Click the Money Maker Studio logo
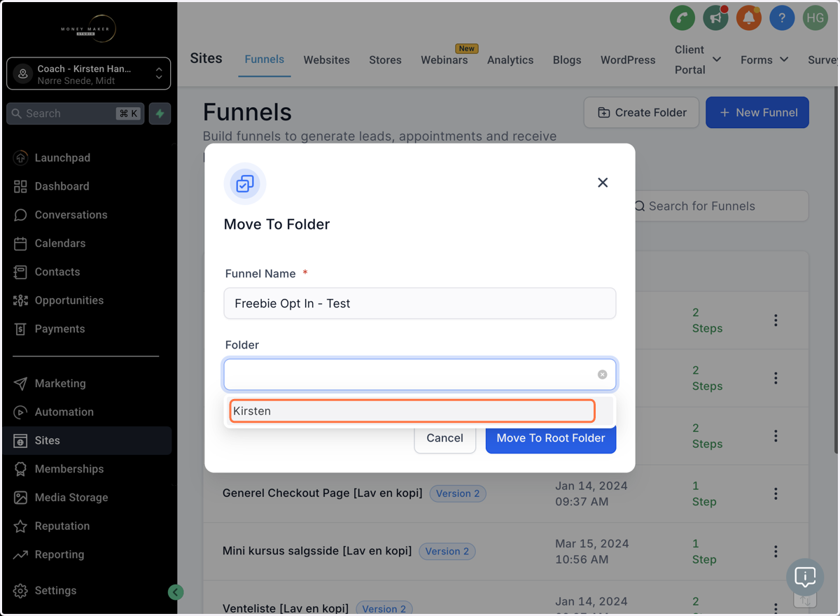 click(x=88, y=29)
